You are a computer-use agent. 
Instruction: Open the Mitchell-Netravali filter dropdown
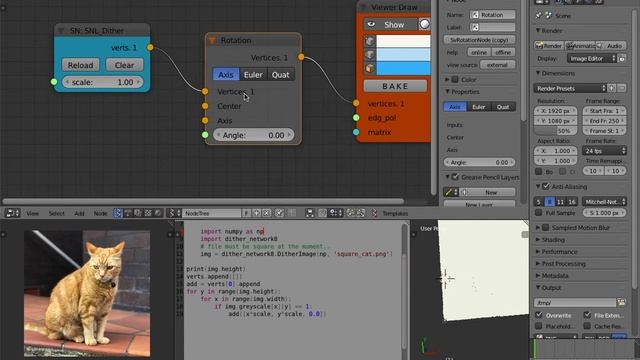pyautogui.click(x=604, y=202)
